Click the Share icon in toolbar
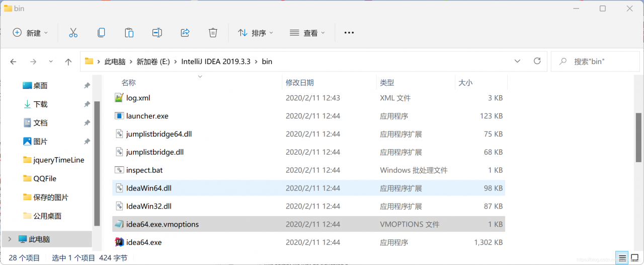Viewport: 644px width, 265px height. [185, 33]
